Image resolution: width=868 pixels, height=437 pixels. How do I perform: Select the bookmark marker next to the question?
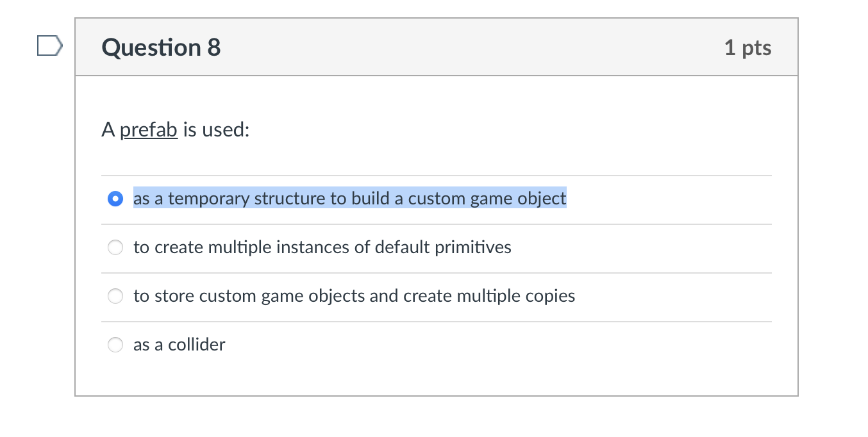click(50, 45)
